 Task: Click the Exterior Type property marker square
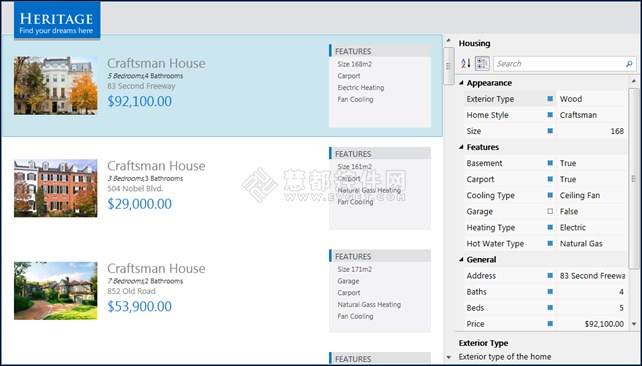point(550,99)
